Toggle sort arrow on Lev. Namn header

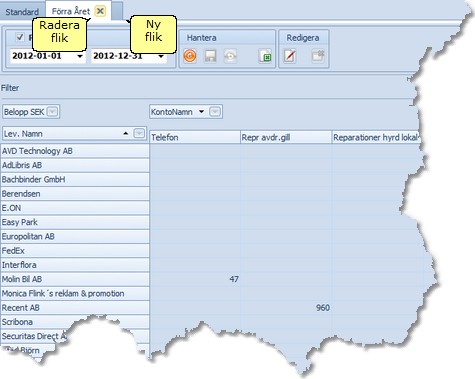pyautogui.click(x=125, y=133)
